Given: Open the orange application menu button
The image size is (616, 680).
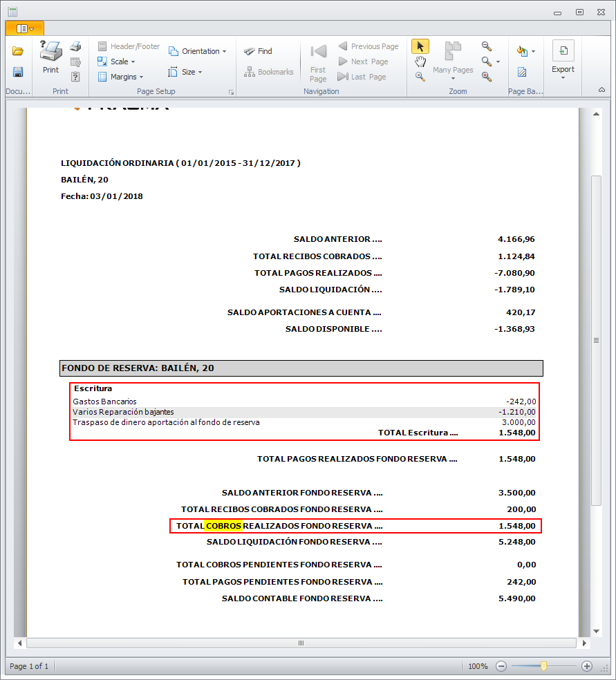Looking at the screenshot, I should tap(25, 28).
